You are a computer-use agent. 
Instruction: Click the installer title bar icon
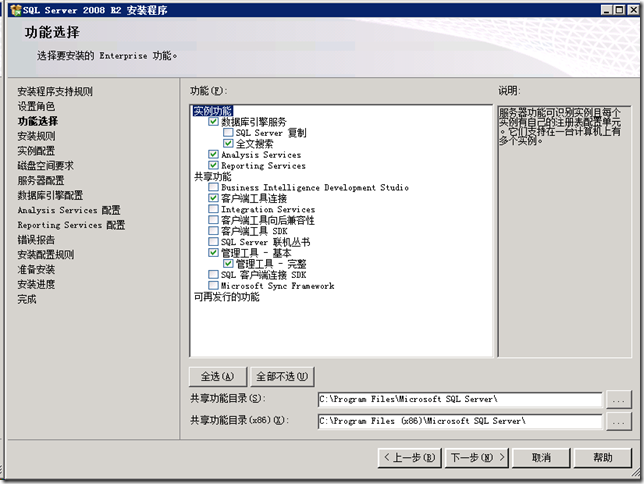click(x=15, y=10)
